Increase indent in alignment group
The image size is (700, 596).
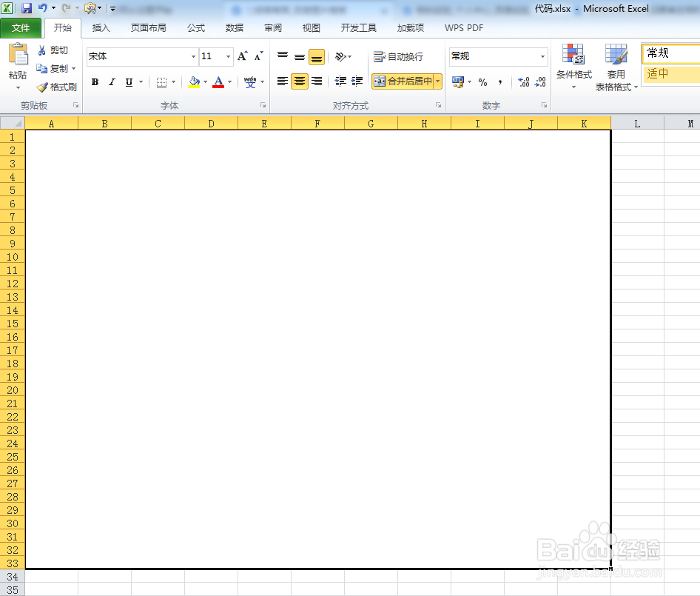point(357,81)
